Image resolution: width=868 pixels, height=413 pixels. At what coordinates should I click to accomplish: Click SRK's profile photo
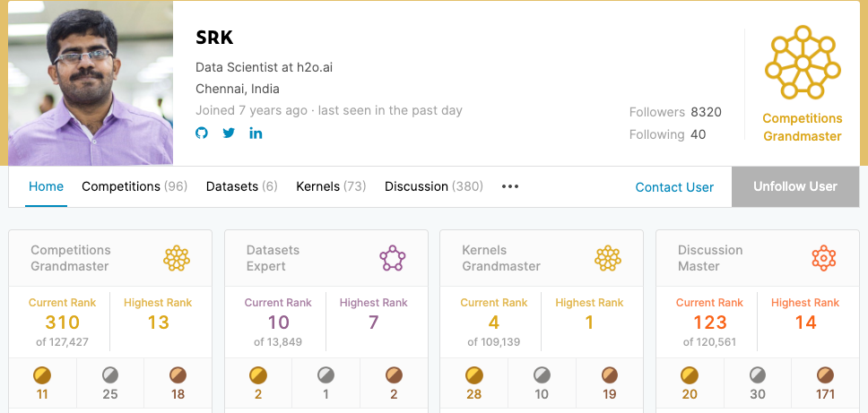[91, 83]
